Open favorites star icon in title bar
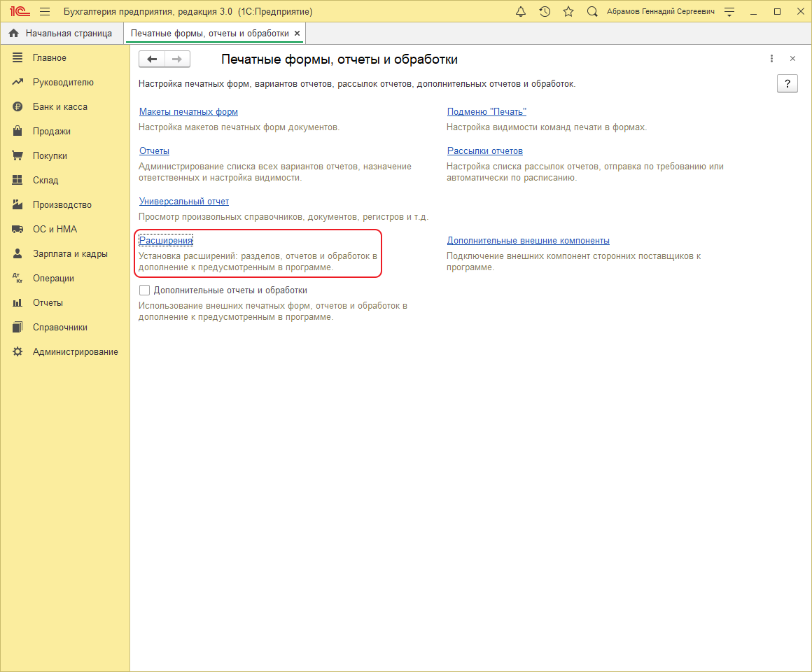The image size is (812, 672). 568,11
